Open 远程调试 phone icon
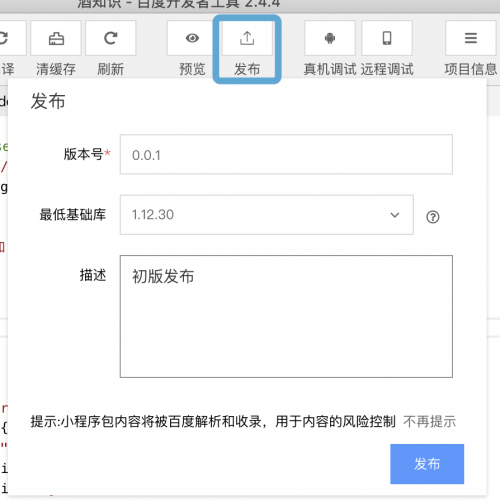Screen dimensions: 500x501 tap(387, 38)
